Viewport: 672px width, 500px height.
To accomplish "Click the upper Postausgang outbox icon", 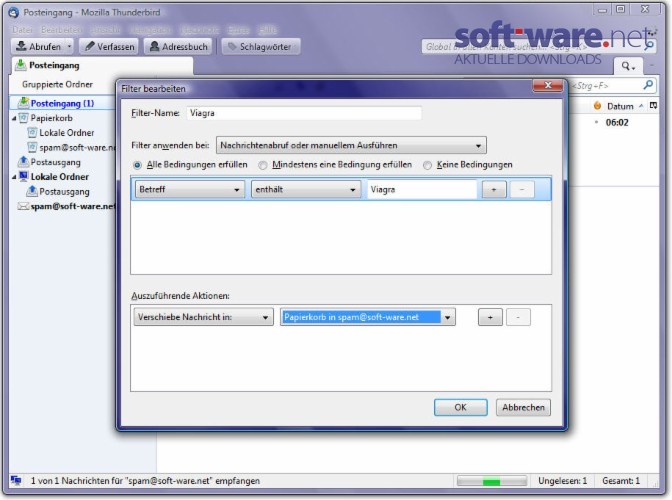I will coord(23,162).
